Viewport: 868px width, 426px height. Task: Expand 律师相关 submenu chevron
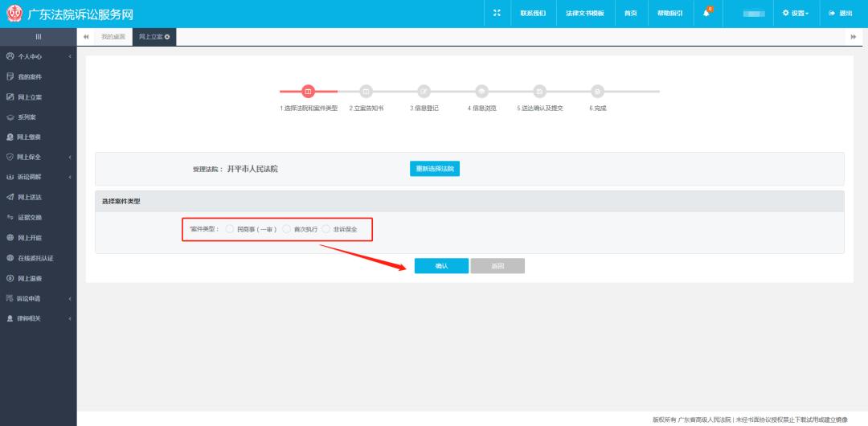point(70,318)
